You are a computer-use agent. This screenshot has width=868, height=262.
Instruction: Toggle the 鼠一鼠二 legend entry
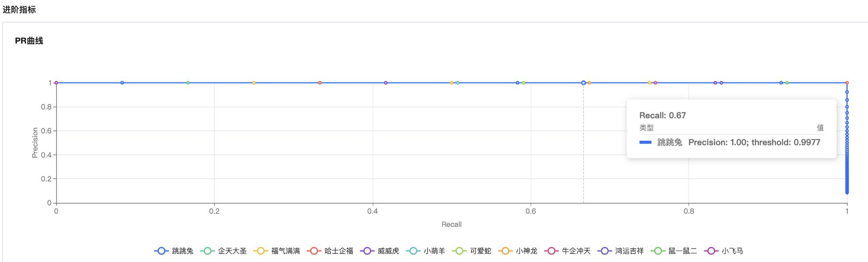click(673, 251)
